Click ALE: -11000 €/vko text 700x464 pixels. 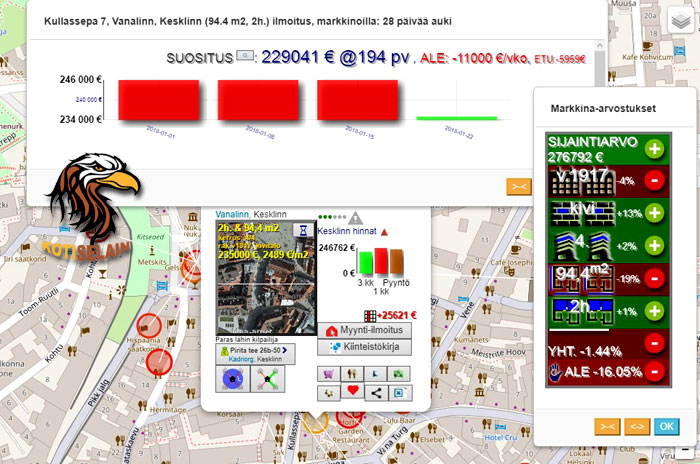coord(474,59)
